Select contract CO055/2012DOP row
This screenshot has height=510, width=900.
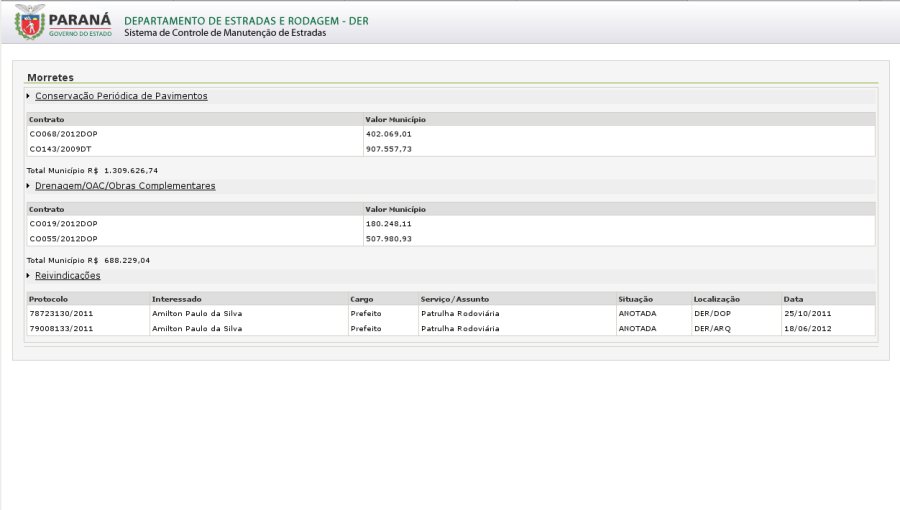point(63,238)
